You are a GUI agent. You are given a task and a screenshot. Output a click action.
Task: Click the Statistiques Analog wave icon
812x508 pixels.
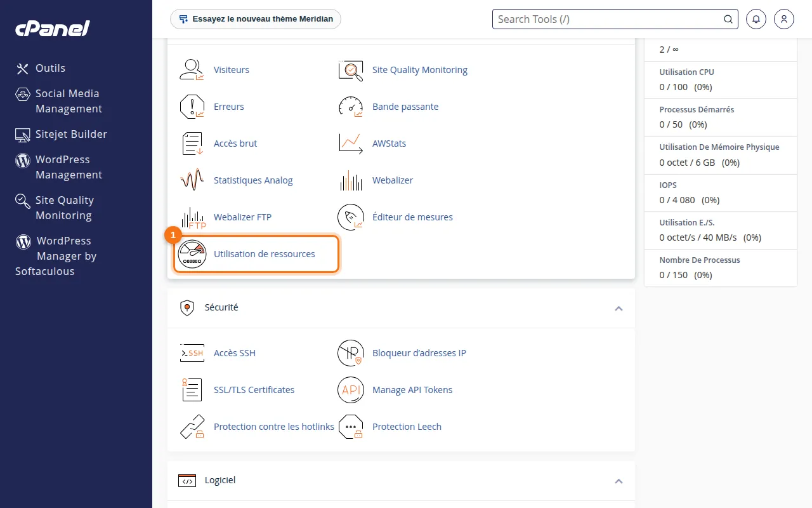[192, 180]
